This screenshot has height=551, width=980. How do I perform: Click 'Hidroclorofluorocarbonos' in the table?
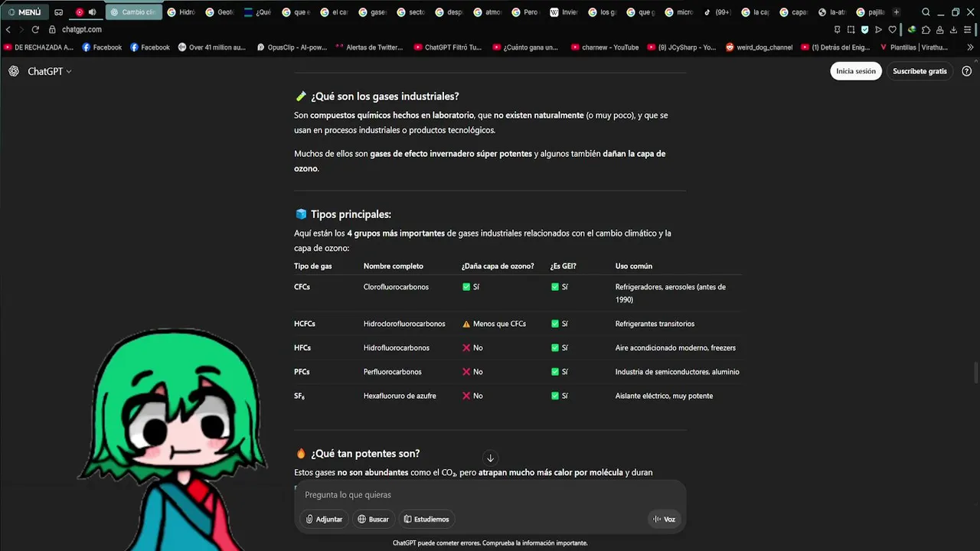pyautogui.click(x=404, y=324)
